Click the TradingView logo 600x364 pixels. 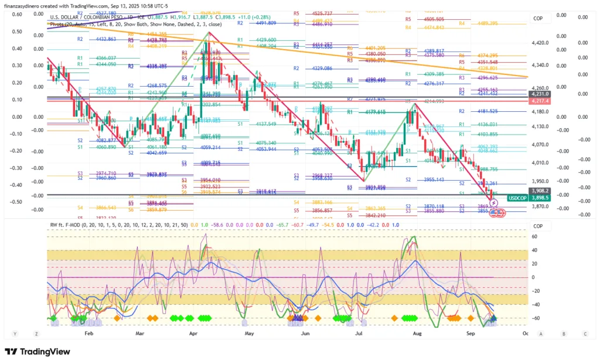tap(37, 351)
